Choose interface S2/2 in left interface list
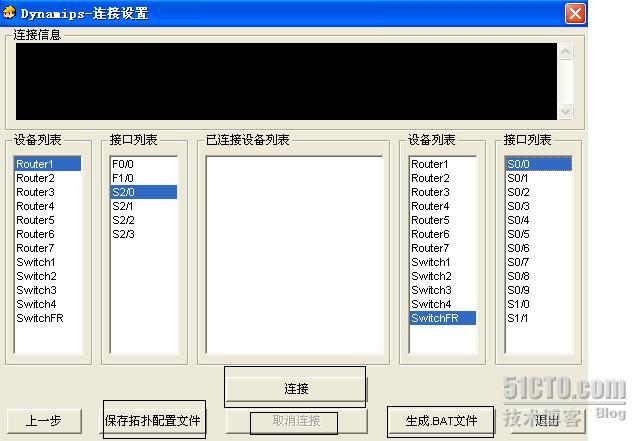This screenshot has width=640, height=441. [144, 220]
